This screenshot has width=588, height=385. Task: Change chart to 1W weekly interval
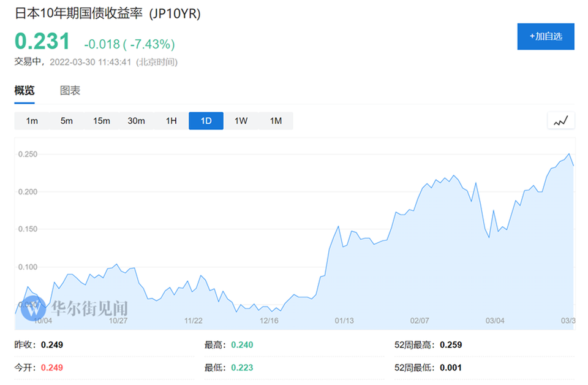[x=241, y=121]
